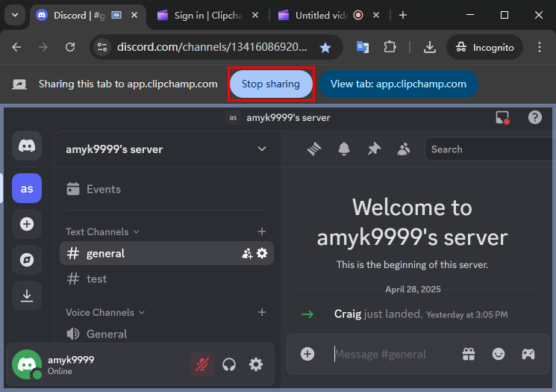
Task: Select the 'as' server icon
Action: (x=27, y=188)
